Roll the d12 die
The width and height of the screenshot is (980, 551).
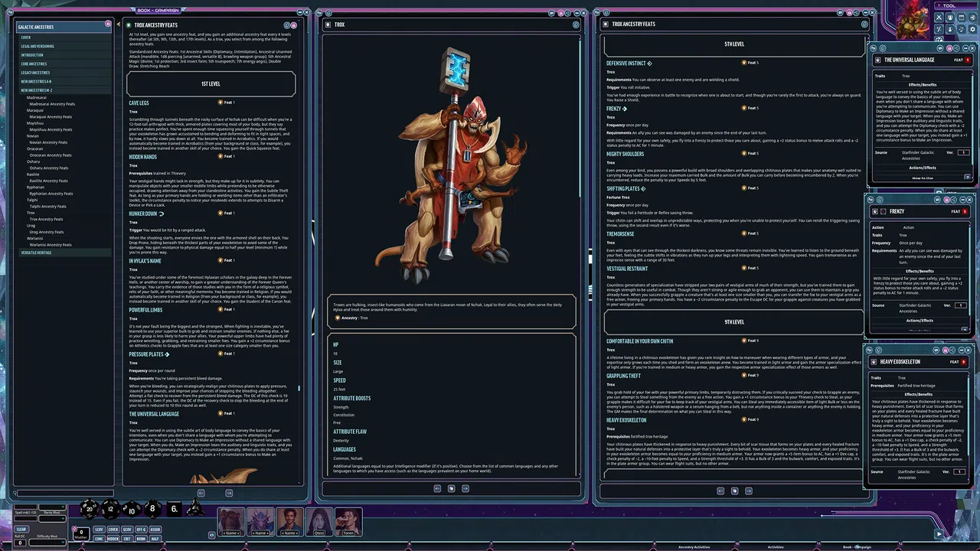point(111,509)
